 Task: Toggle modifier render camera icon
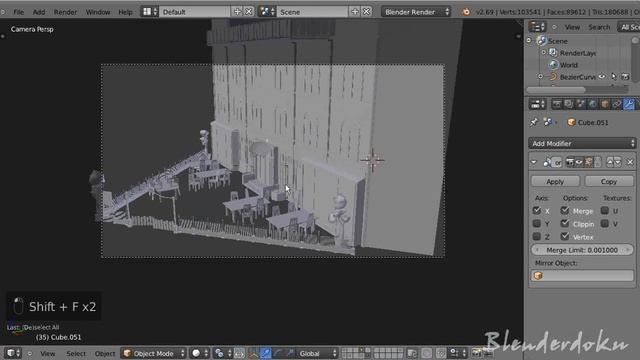pyautogui.click(x=570, y=162)
